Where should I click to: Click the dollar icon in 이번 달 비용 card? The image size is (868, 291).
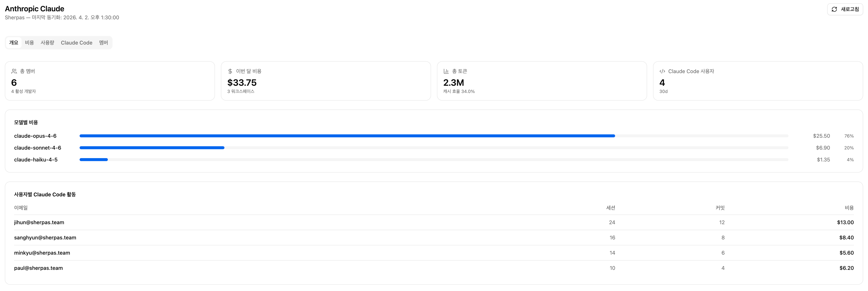[x=230, y=71]
